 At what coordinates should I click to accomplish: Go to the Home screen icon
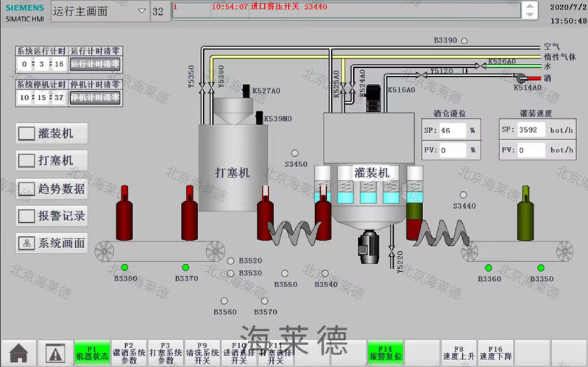(x=18, y=352)
